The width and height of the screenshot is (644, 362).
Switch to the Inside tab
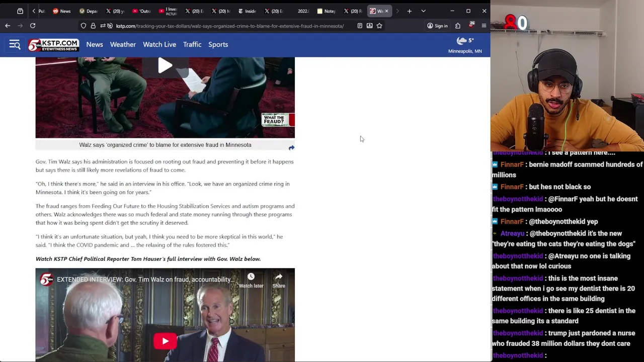coord(247,11)
